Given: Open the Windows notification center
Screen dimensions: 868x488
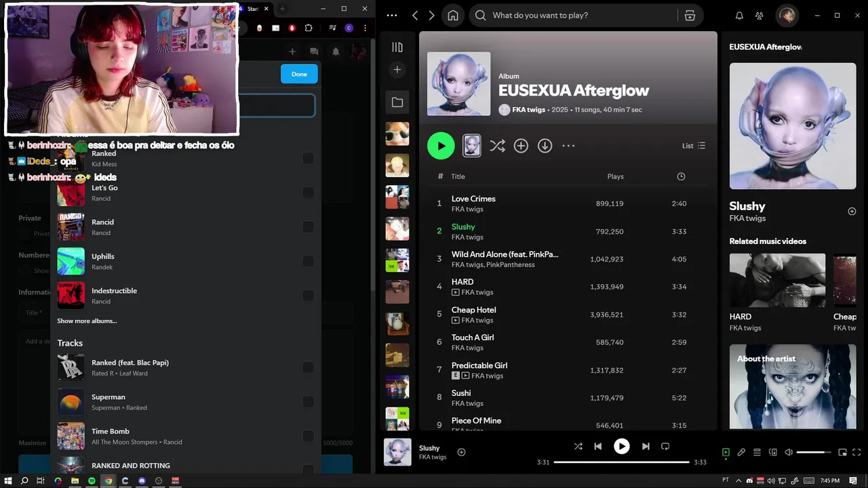Looking at the screenshot, I should [852, 481].
